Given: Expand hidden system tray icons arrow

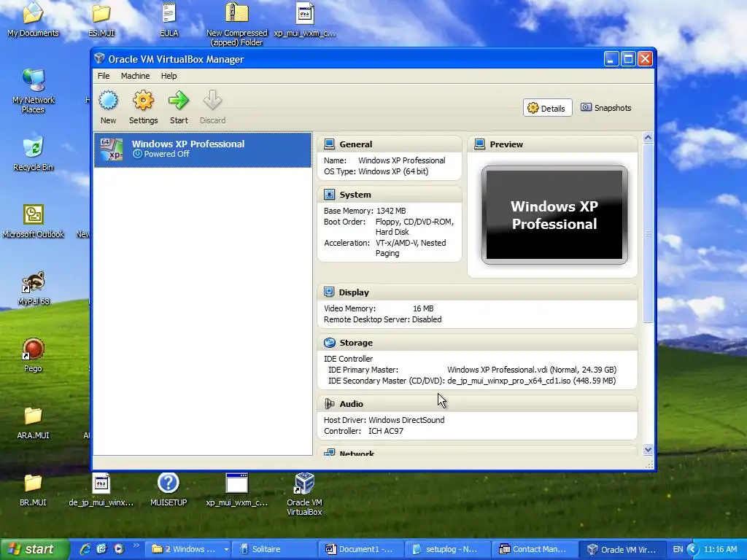Looking at the screenshot, I should click(693, 550).
